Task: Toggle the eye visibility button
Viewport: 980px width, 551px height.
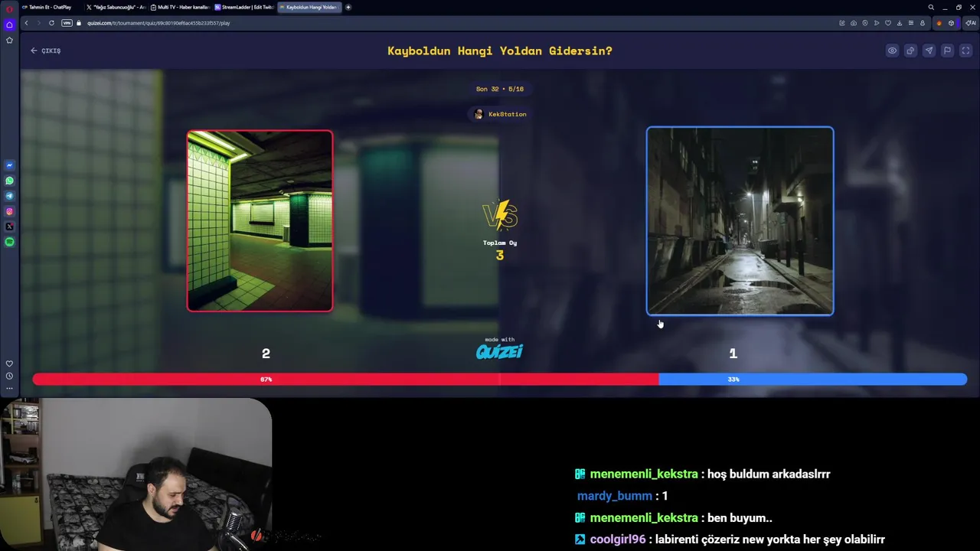Action: tap(892, 51)
